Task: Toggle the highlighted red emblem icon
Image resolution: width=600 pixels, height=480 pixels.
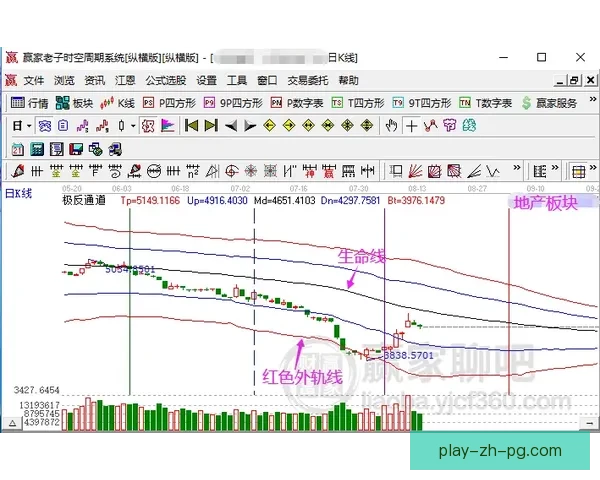Action: pyautogui.click(x=148, y=126)
